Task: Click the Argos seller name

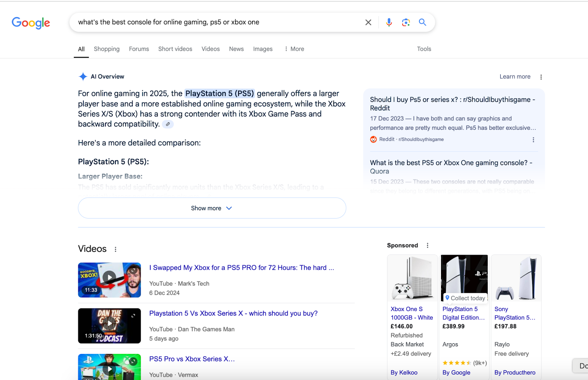Action: click(x=450, y=344)
